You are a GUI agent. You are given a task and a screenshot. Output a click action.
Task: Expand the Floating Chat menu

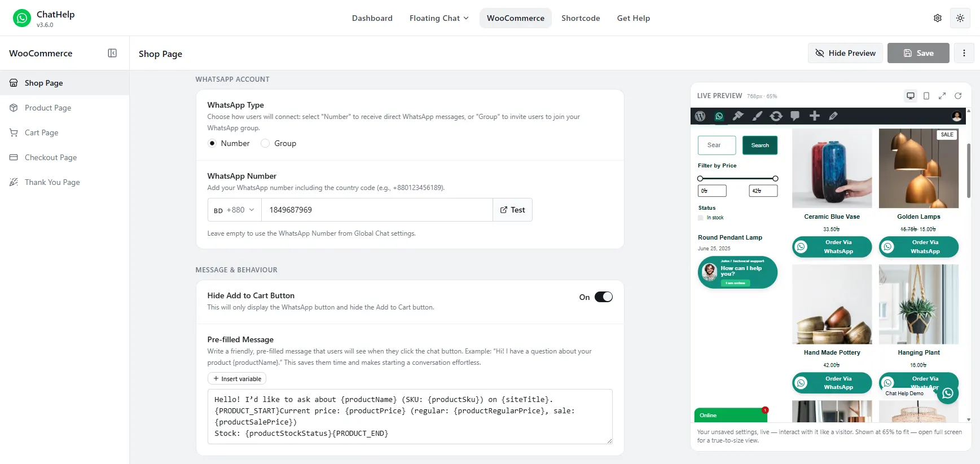click(439, 18)
